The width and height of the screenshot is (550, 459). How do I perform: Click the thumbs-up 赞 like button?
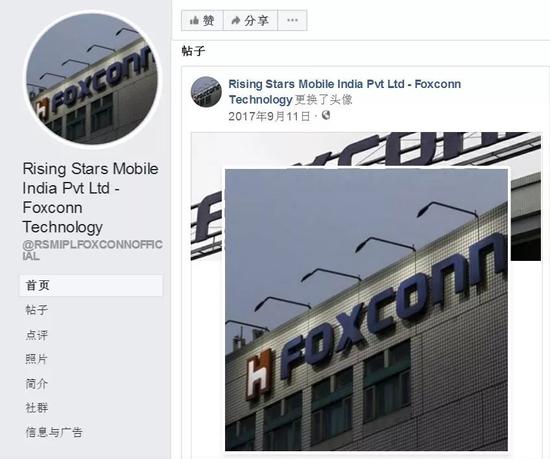[x=202, y=21]
